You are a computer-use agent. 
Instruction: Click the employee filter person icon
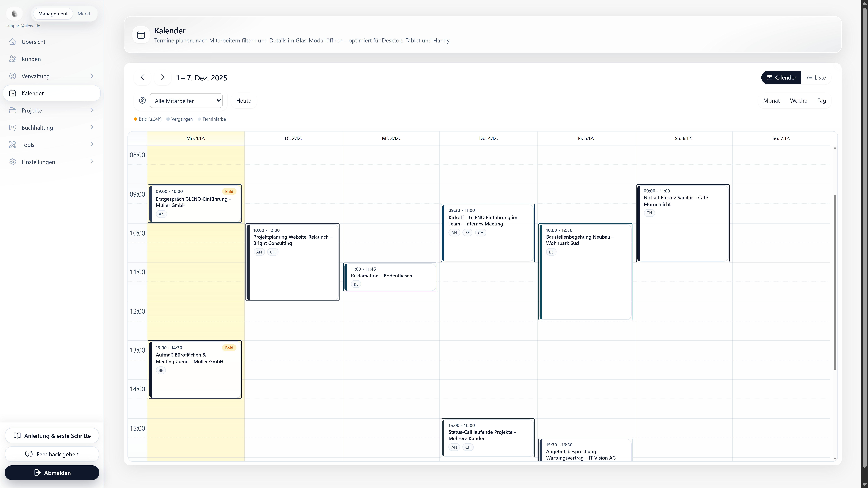click(x=142, y=100)
